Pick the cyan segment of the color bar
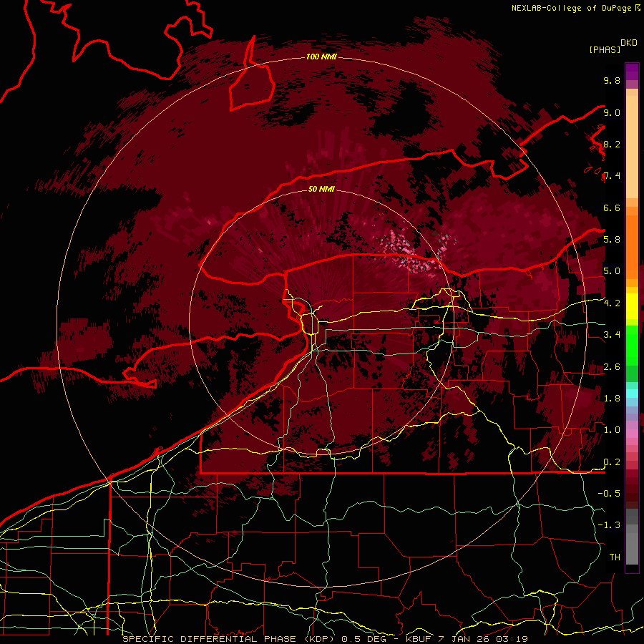Viewport: 644px width, 644px height. pos(632,393)
